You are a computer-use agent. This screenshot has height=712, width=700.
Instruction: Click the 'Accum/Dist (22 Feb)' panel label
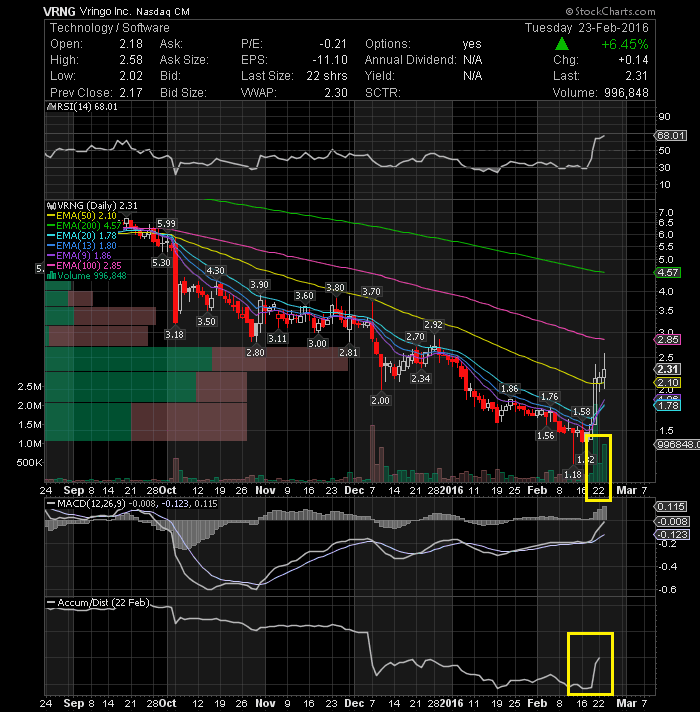coord(103,603)
